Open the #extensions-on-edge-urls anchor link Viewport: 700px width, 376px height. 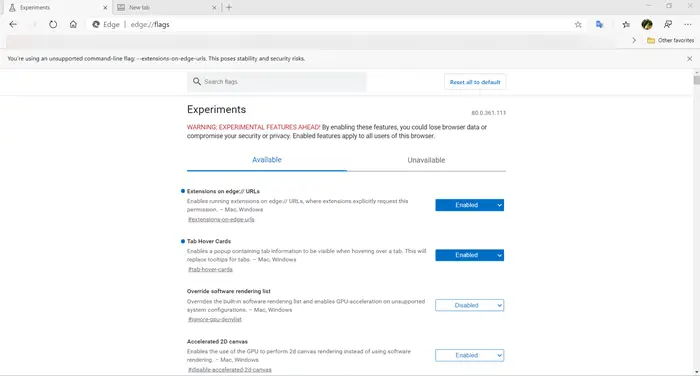click(x=221, y=219)
